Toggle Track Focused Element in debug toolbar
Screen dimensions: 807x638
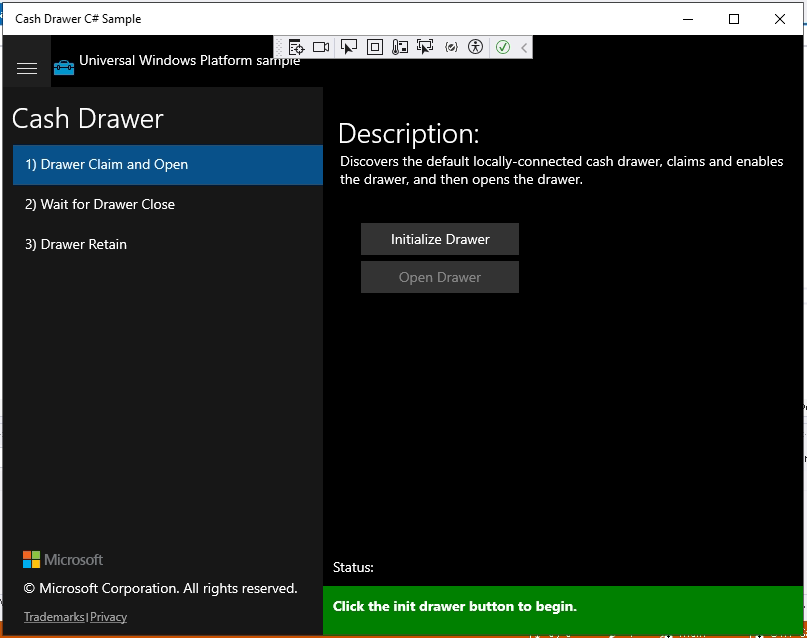click(x=425, y=47)
